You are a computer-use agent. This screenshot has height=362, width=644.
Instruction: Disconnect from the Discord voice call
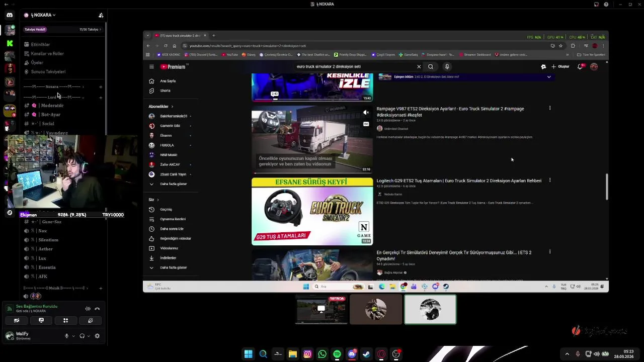[97, 309]
